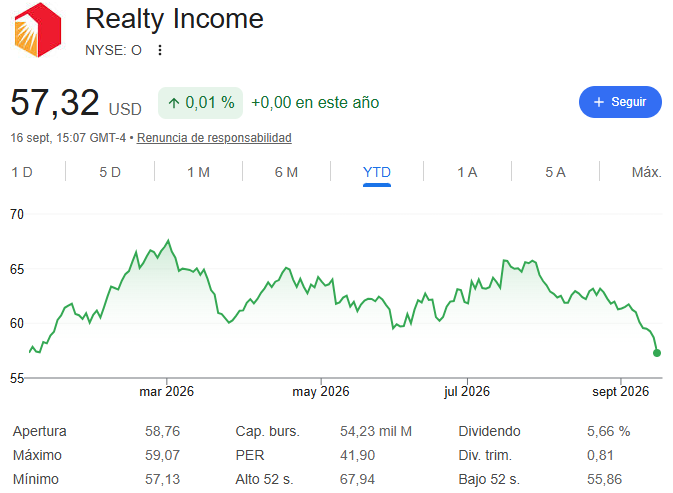Click the Apertura value 58,76

tap(162, 431)
